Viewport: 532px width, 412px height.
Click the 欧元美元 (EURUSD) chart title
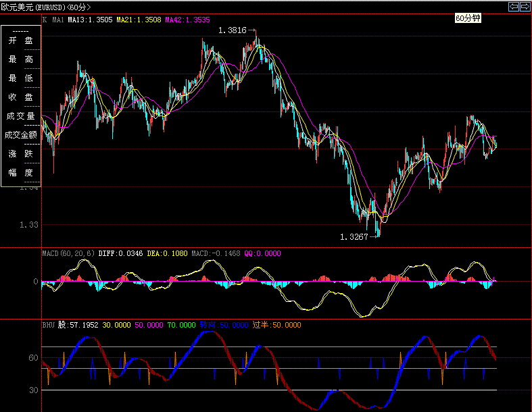click(x=45, y=7)
